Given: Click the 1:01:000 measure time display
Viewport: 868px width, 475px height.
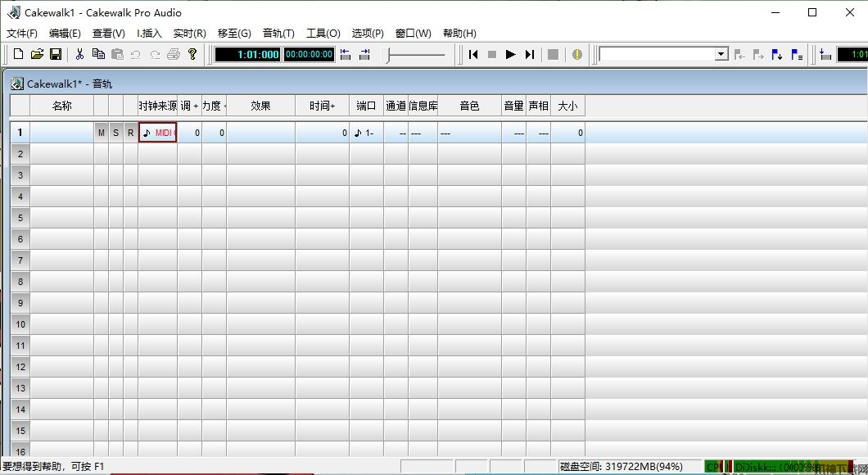Looking at the screenshot, I should [x=247, y=54].
